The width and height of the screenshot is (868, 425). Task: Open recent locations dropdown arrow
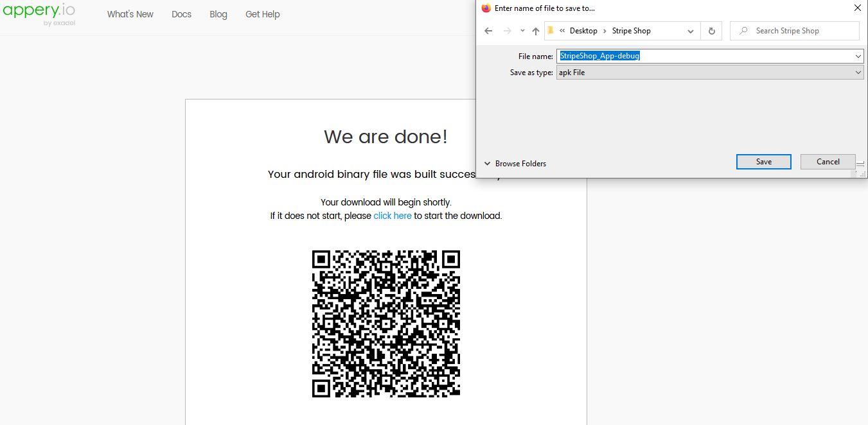click(522, 31)
